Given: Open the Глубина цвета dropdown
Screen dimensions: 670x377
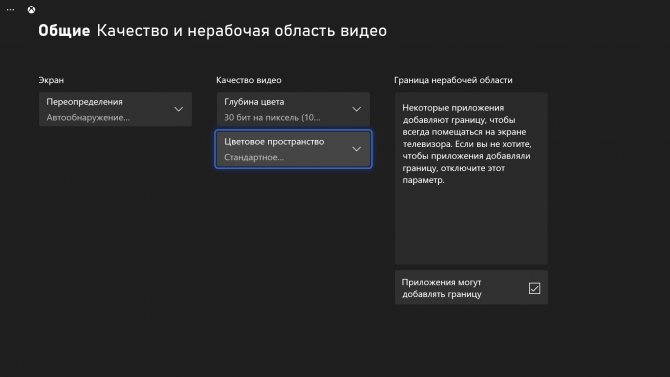Looking at the screenshot, I should 293,109.
